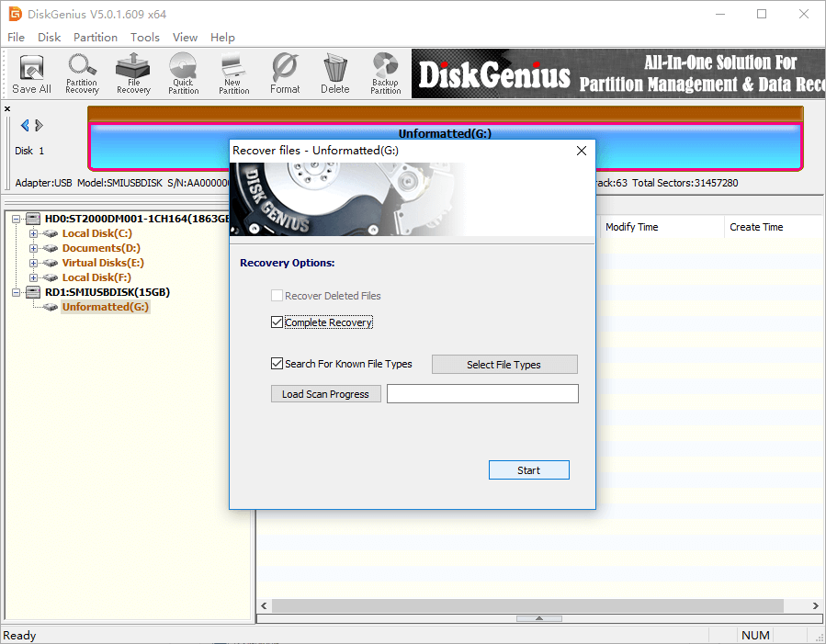Click the DiskGenius banner image
The width and height of the screenshot is (826, 644).
[618, 73]
